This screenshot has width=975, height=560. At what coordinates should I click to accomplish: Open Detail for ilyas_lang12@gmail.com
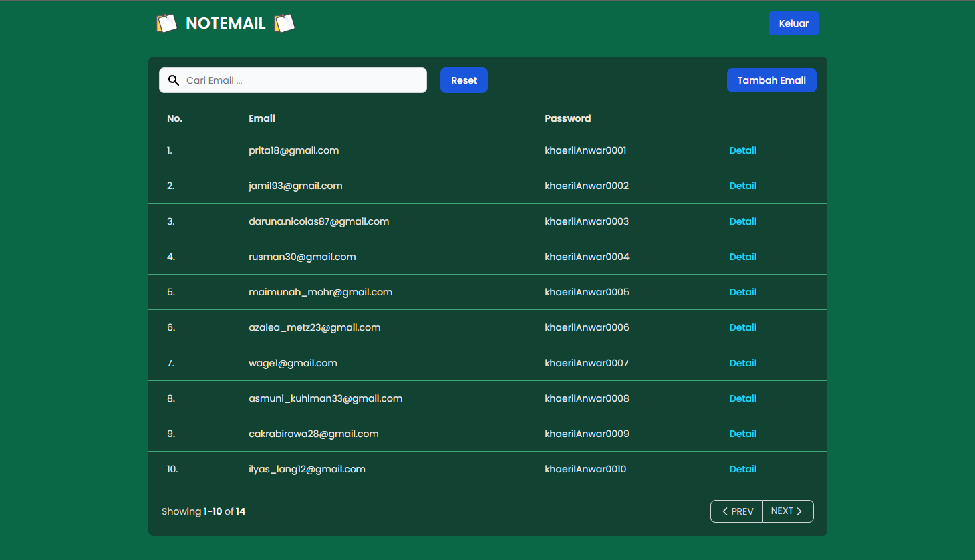743,469
